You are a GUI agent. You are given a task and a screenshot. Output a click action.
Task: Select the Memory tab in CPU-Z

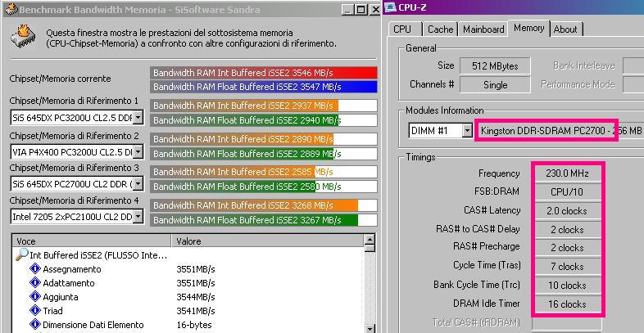tap(529, 28)
